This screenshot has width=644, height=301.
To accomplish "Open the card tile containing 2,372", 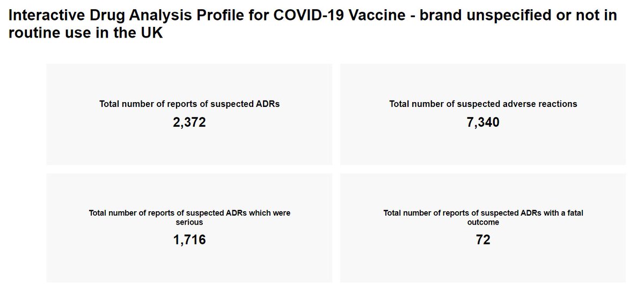I will click(x=189, y=145).
